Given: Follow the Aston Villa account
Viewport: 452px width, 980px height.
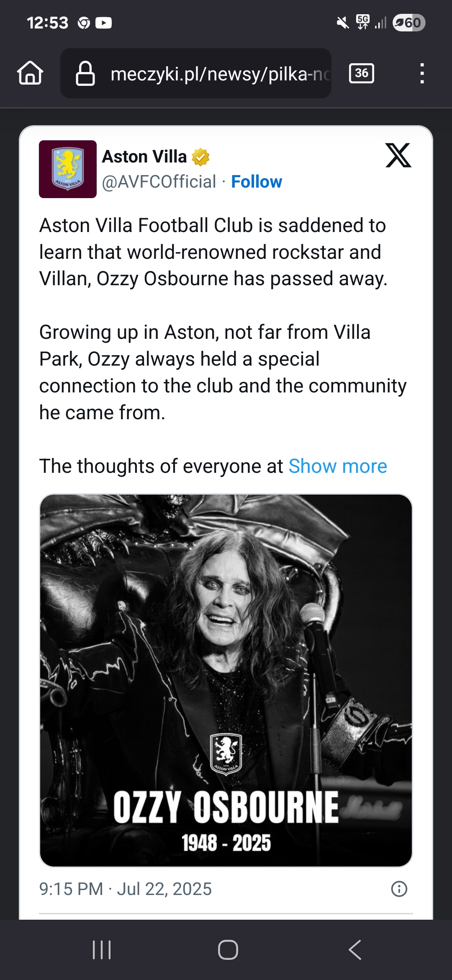Looking at the screenshot, I should coord(257,182).
